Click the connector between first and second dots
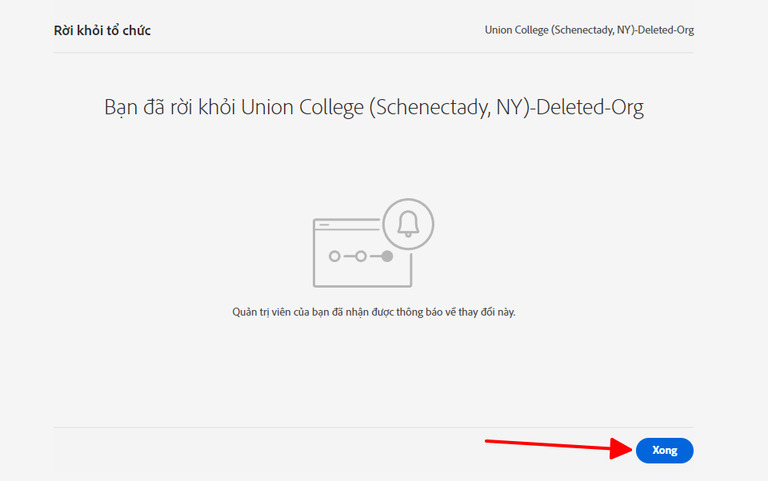 (x=348, y=256)
